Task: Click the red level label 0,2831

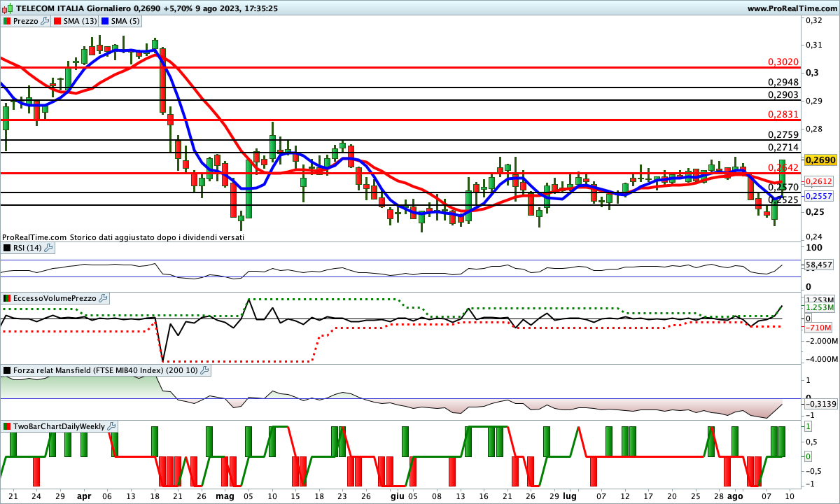Action: coord(783,115)
